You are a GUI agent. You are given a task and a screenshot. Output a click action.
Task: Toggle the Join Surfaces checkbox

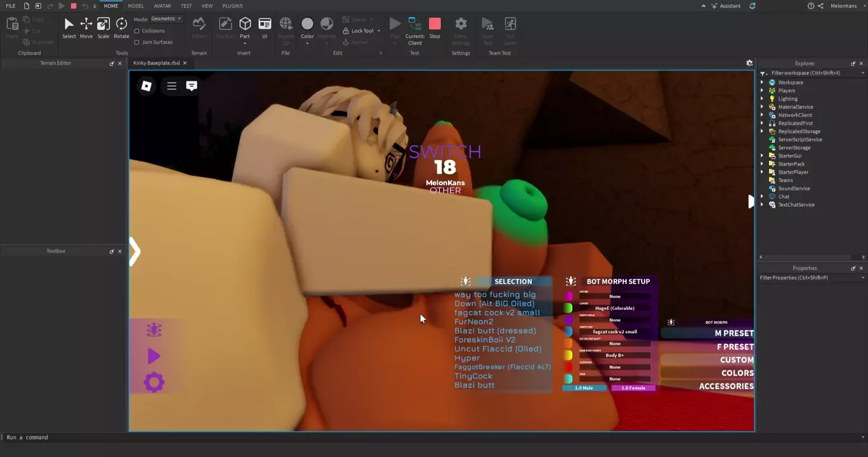pos(137,43)
